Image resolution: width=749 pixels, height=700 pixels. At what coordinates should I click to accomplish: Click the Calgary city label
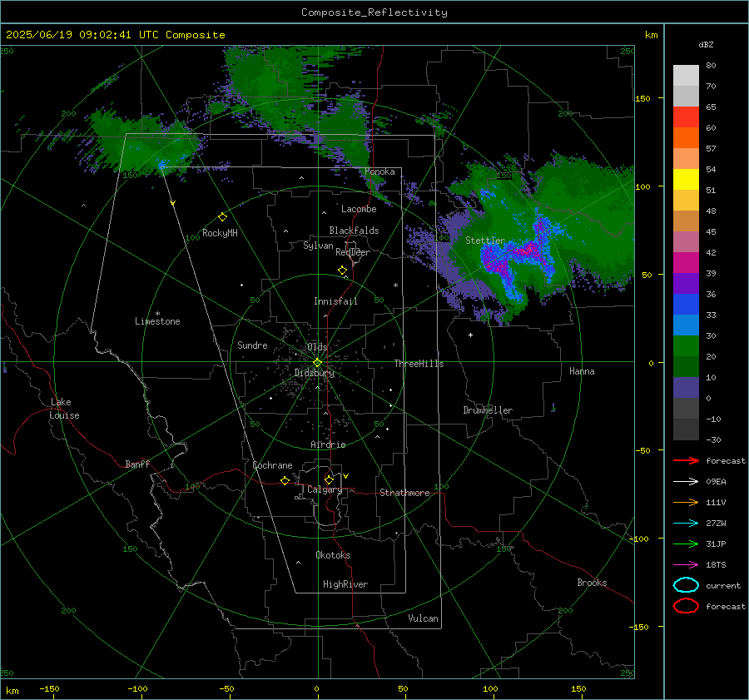point(325,489)
